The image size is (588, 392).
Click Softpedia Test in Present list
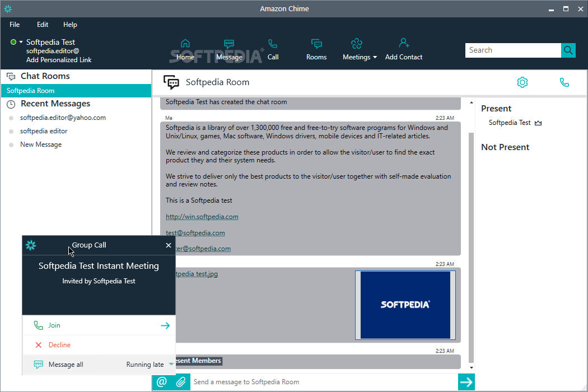point(510,123)
